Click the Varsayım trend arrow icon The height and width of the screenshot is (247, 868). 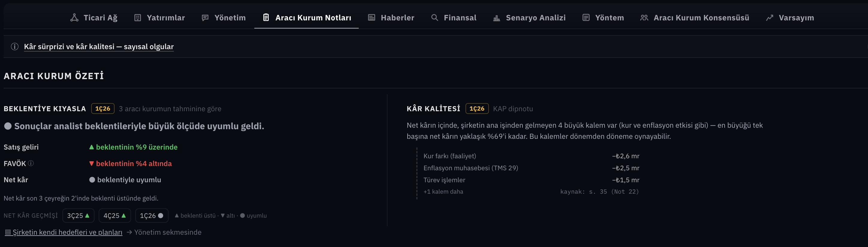pos(769,18)
